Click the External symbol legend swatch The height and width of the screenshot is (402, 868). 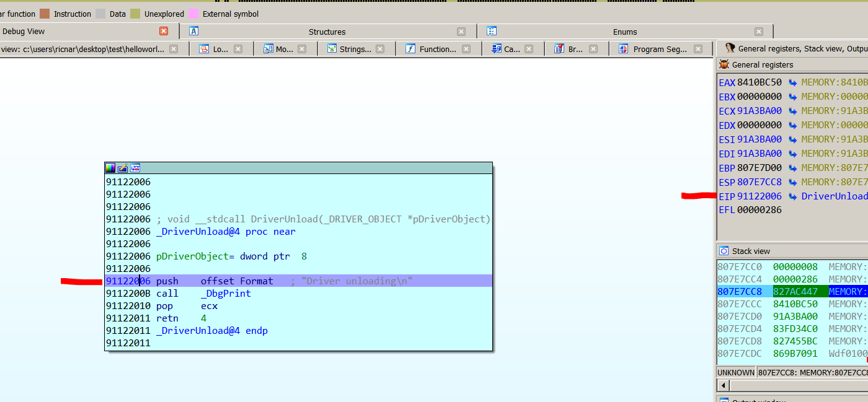pos(193,14)
